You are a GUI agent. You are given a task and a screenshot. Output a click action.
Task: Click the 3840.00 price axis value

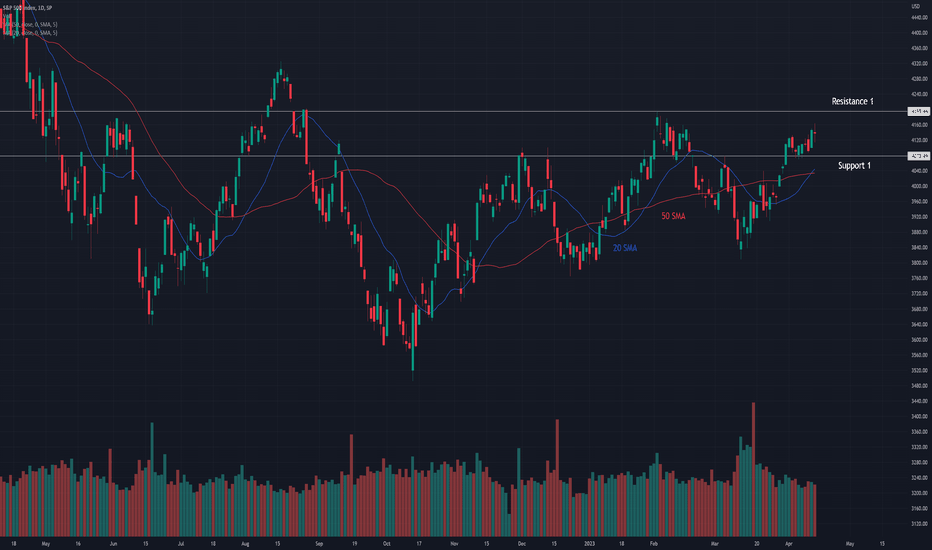point(920,248)
